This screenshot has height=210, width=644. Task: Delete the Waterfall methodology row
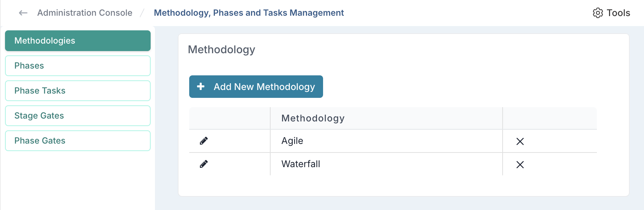[x=520, y=165]
